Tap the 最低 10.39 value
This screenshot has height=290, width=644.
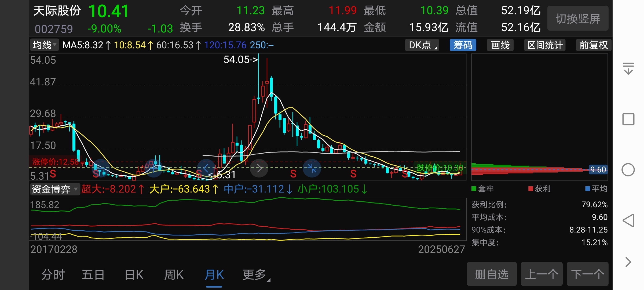point(434,10)
